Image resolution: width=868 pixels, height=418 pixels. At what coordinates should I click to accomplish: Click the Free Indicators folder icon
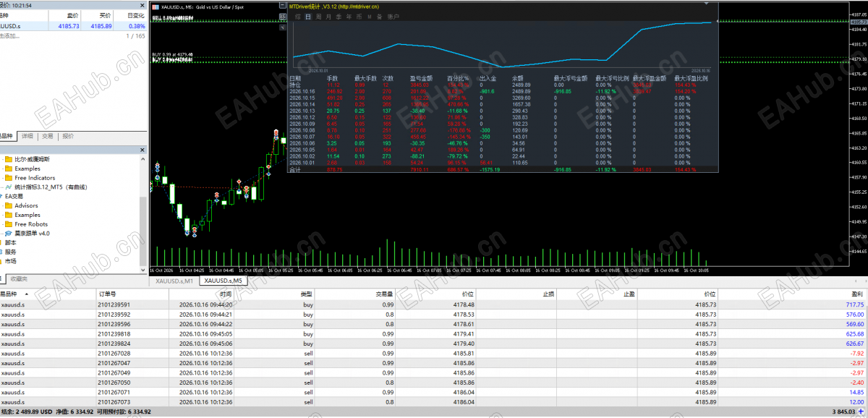tap(9, 178)
